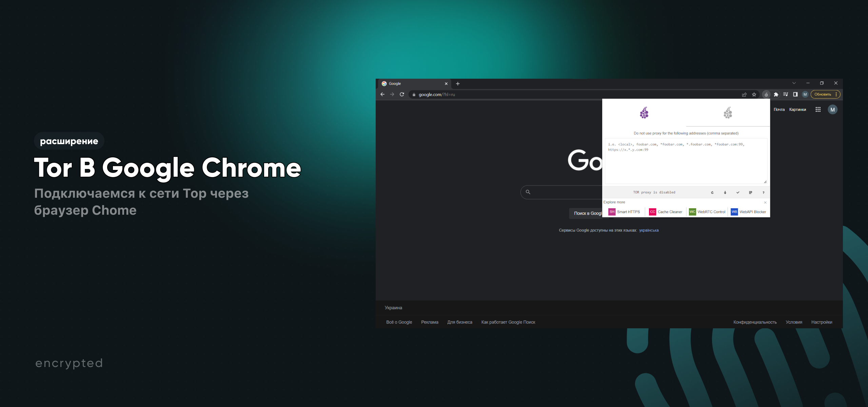Click the Tor proxy extension icon
Screen dimensions: 868x407
768,94
